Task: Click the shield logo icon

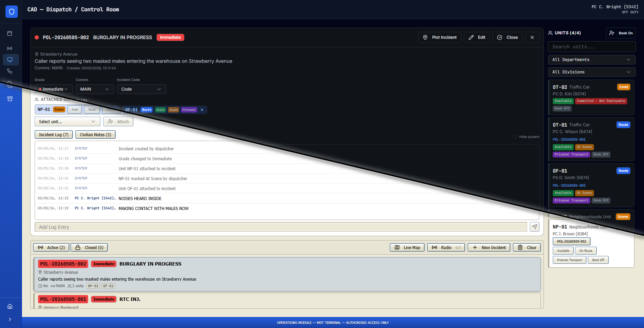Action: pos(12,12)
